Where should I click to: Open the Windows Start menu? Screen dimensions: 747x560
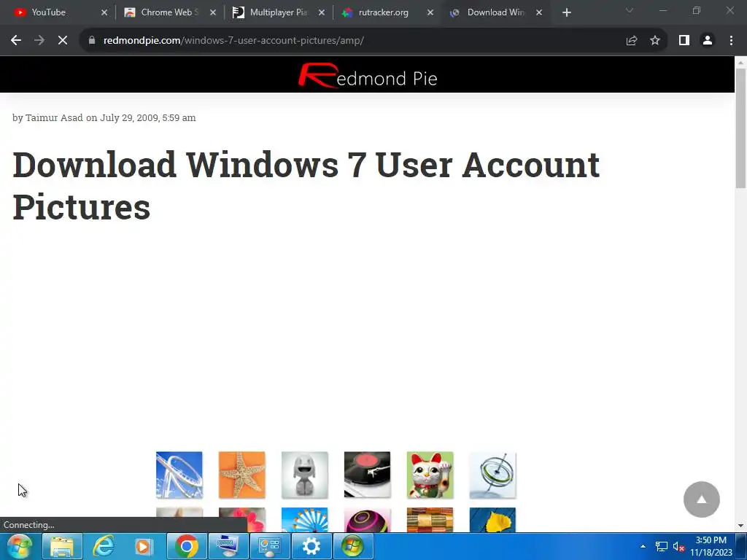click(19, 546)
